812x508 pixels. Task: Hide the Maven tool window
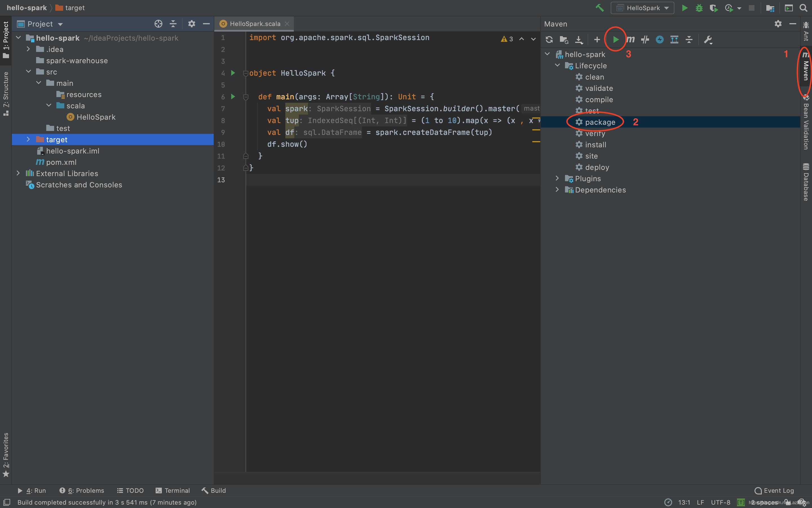(793, 24)
